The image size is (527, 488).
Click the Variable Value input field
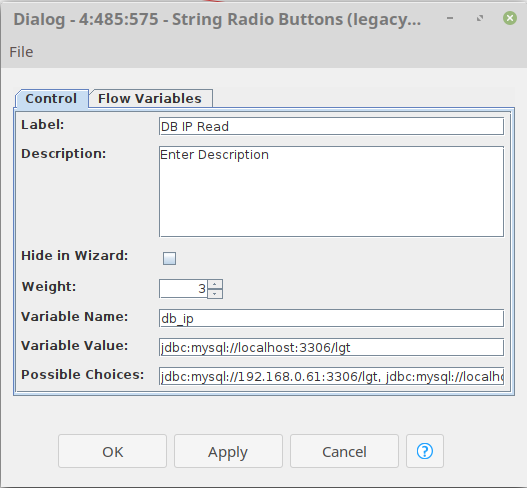331,347
